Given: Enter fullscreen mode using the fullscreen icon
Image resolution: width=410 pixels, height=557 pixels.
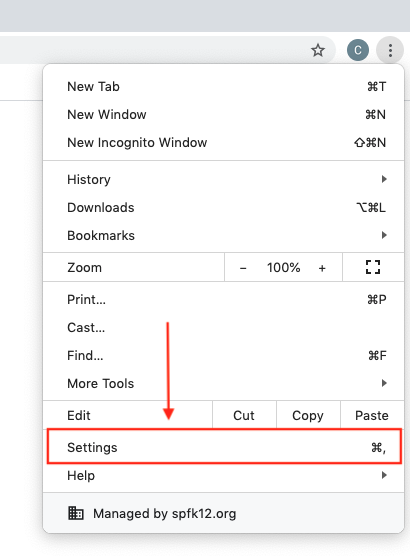Looking at the screenshot, I should coord(373,267).
